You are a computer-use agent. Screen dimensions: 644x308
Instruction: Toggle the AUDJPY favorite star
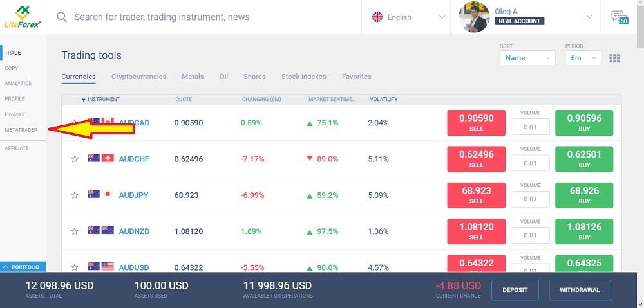75,195
